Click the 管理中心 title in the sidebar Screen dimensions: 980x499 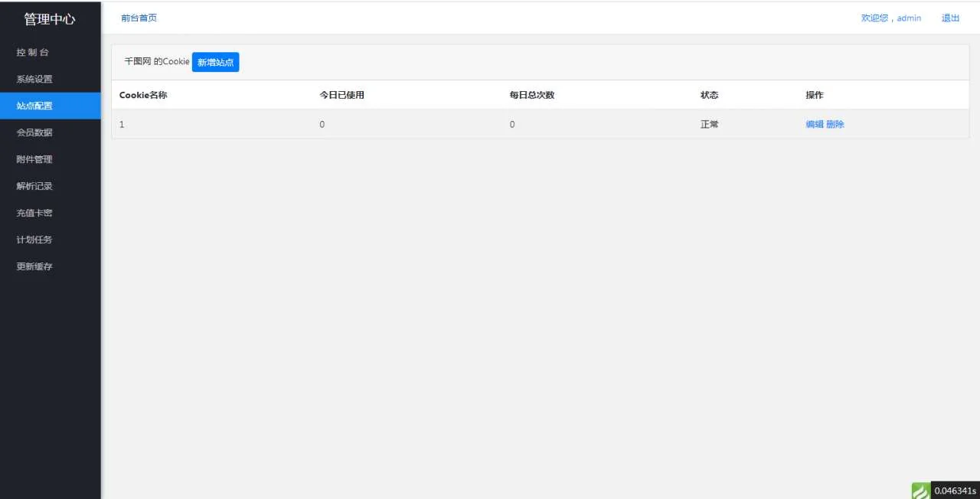point(50,19)
